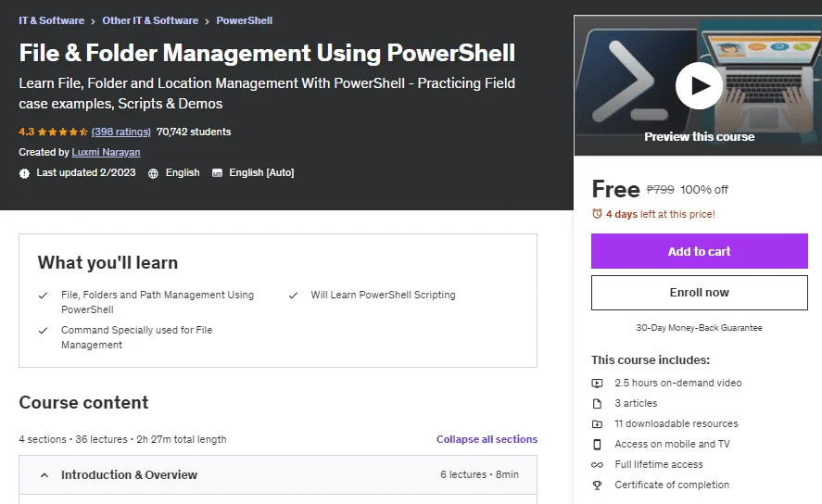Click the Add to cart button
The width and height of the screenshot is (822, 504).
700,251
